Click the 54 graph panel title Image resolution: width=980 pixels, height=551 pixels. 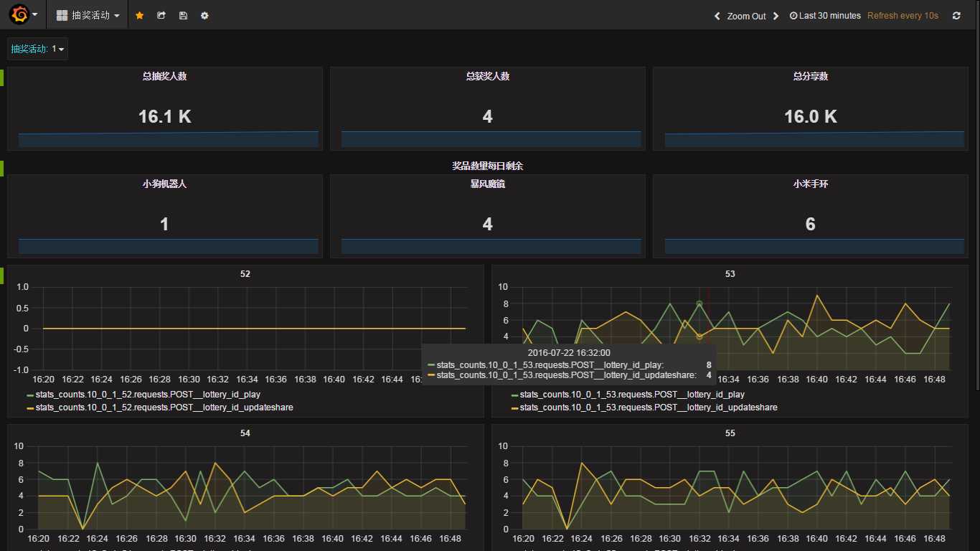(245, 433)
